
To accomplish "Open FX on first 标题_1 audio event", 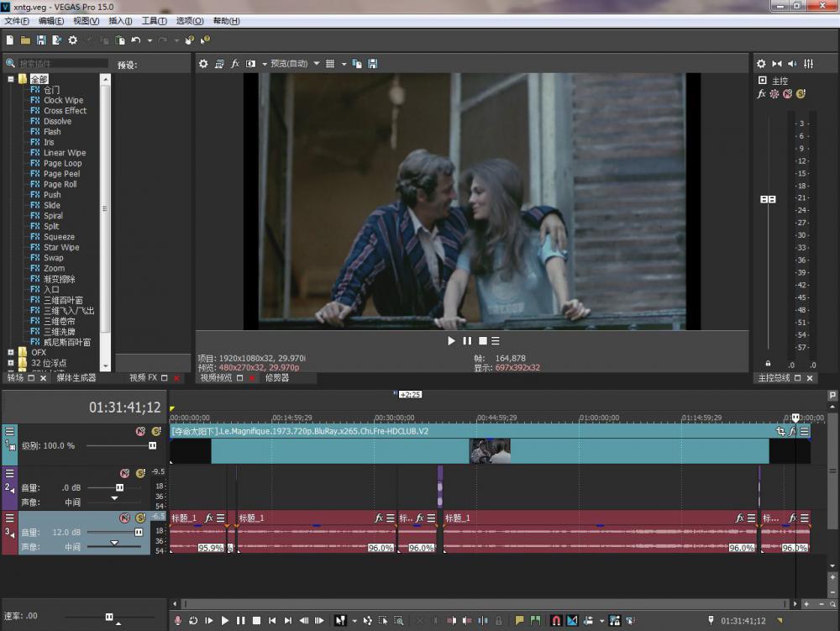I will tap(209, 518).
